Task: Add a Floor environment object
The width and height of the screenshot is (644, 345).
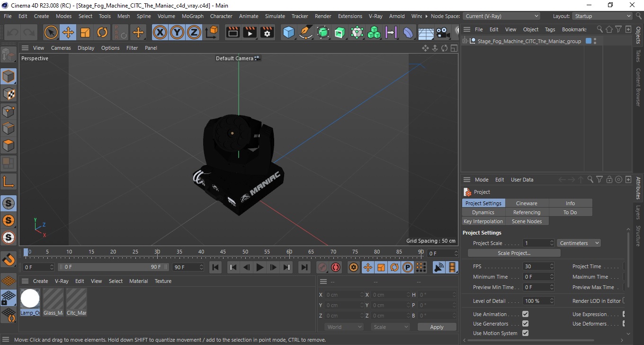Action: point(426,32)
